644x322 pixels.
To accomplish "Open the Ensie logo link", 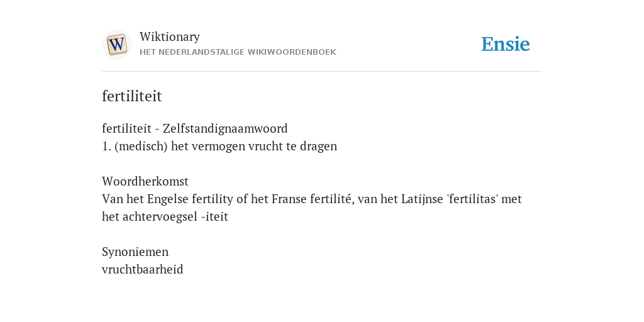I will click(x=506, y=44).
